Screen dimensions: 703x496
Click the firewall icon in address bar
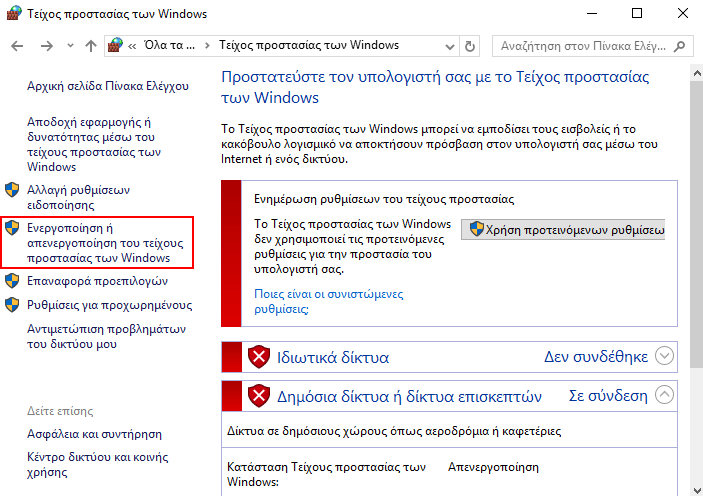[115, 45]
